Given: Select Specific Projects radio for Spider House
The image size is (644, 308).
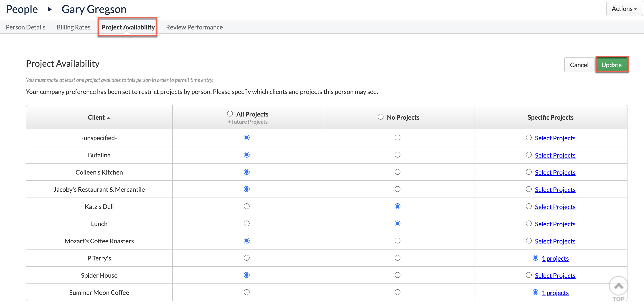Looking at the screenshot, I should 529,275.
